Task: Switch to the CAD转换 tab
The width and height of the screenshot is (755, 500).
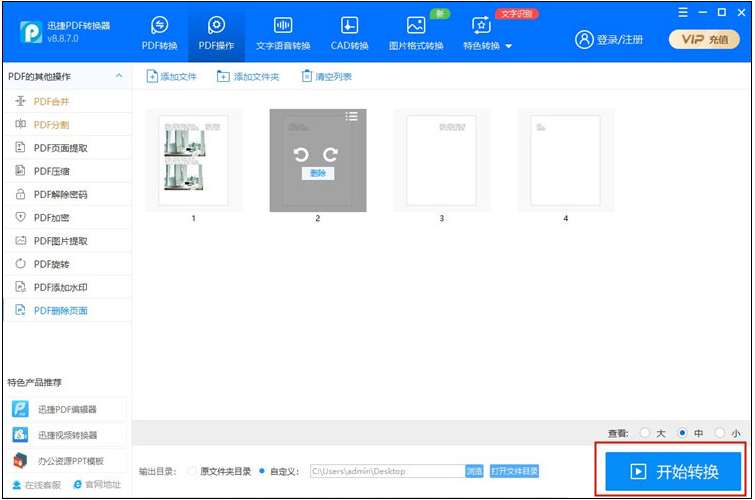Action: pos(349,33)
